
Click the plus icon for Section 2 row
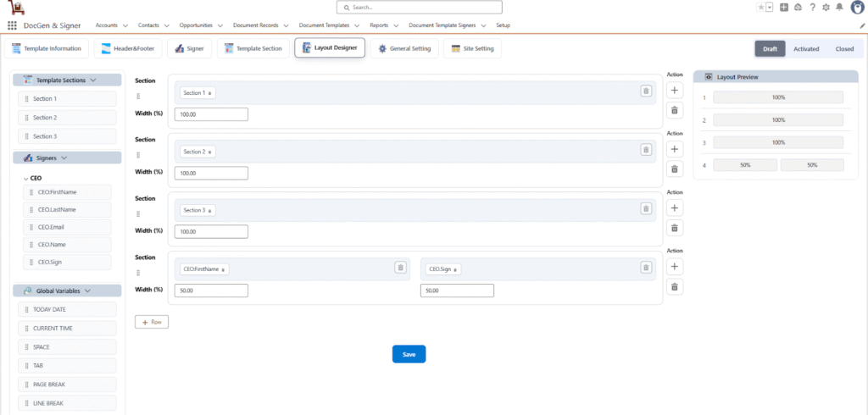(x=675, y=149)
